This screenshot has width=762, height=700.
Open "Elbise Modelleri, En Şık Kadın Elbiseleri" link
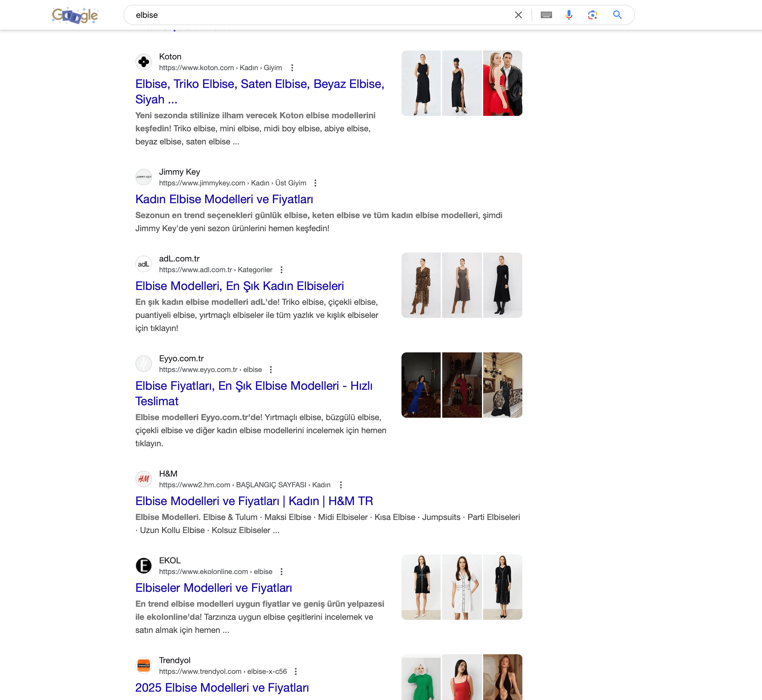[240, 286]
